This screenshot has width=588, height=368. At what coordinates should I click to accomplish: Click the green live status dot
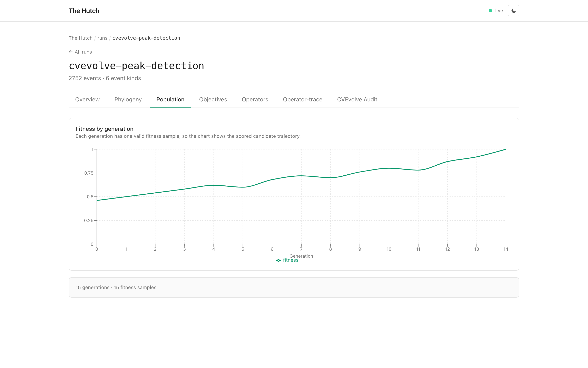pyautogui.click(x=490, y=11)
